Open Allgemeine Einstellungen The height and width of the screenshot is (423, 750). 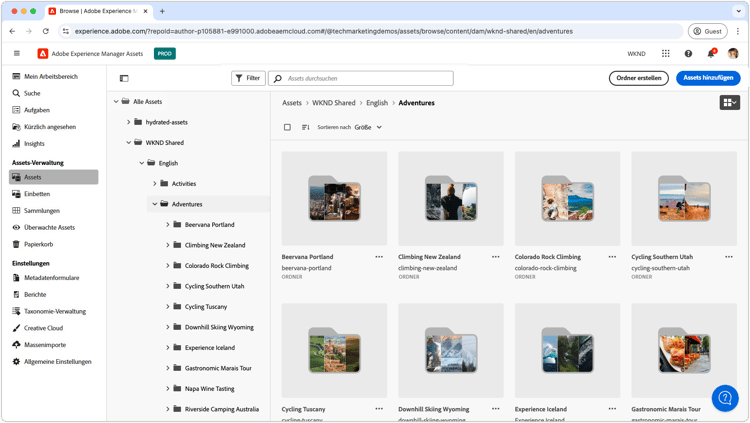click(x=51, y=361)
